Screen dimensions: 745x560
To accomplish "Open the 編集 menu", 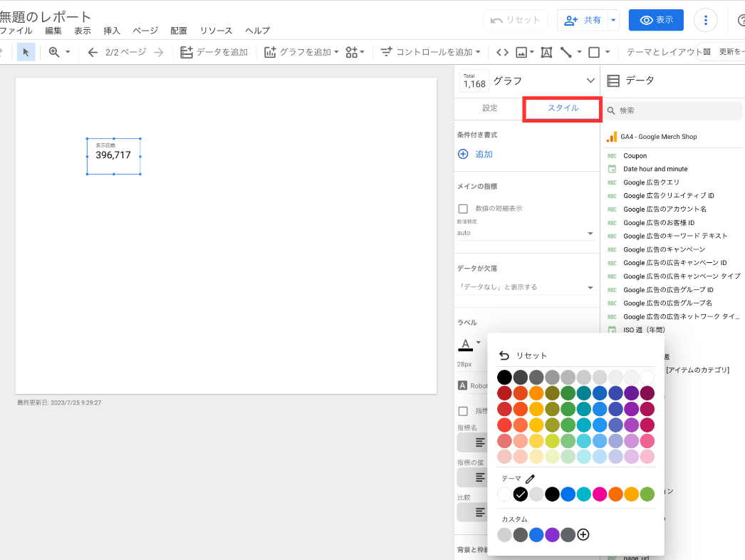I will tap(53, 31).
